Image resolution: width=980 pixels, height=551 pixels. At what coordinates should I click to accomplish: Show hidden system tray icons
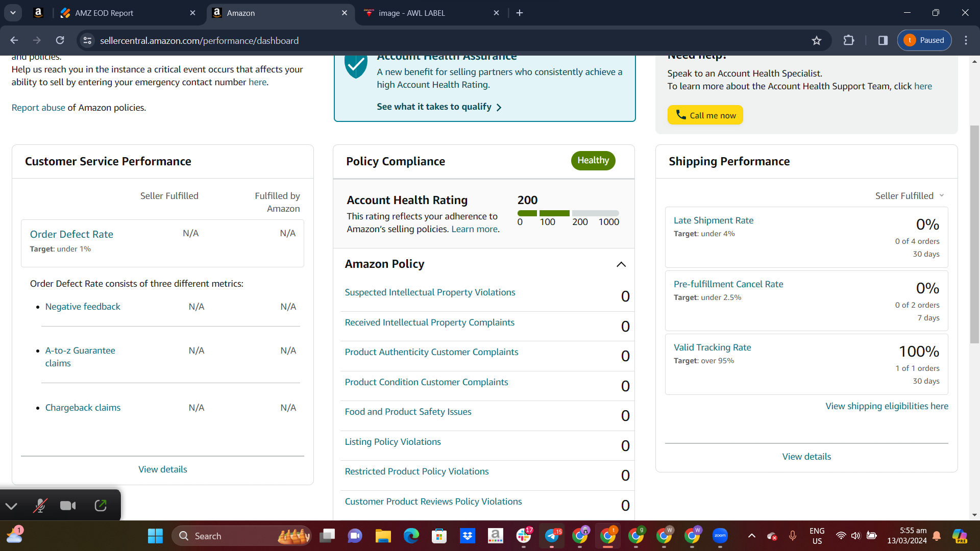tap(751, 536)
